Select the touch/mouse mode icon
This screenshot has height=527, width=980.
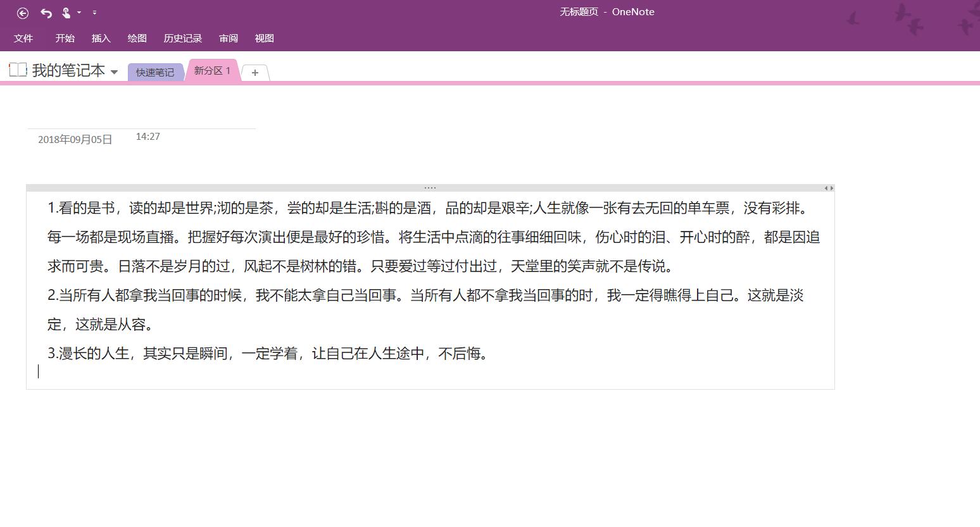pyautogui.click(x=65, y=12)
